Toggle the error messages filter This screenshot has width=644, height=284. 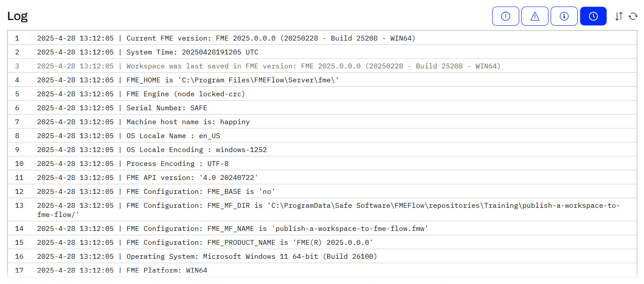tap(506, 17)
